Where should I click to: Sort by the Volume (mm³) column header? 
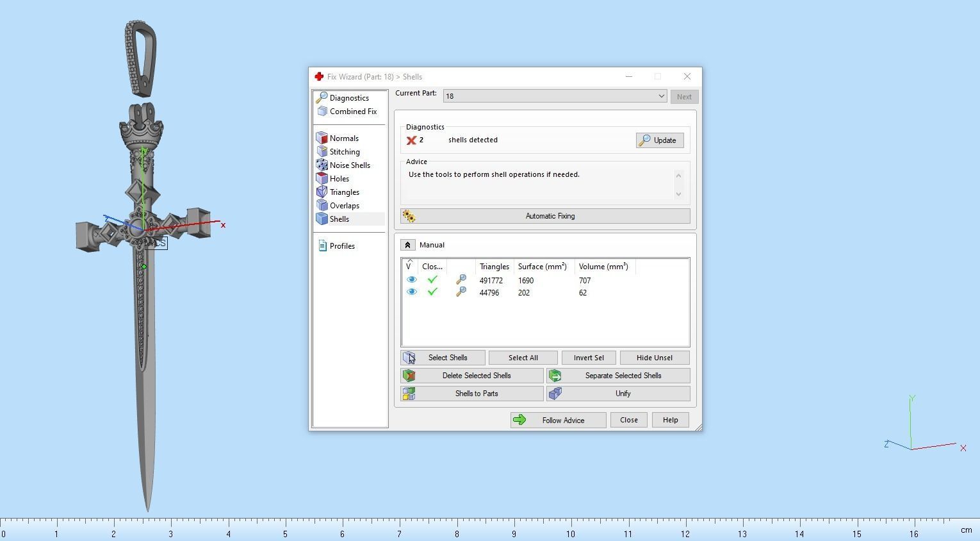coord(603,267)
